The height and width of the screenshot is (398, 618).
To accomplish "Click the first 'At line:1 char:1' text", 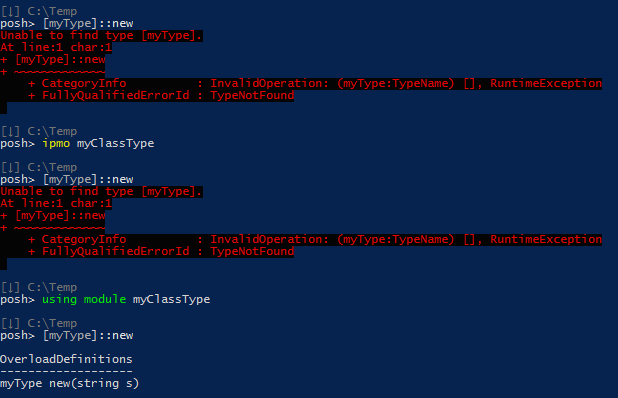I will tap(56, 48).
